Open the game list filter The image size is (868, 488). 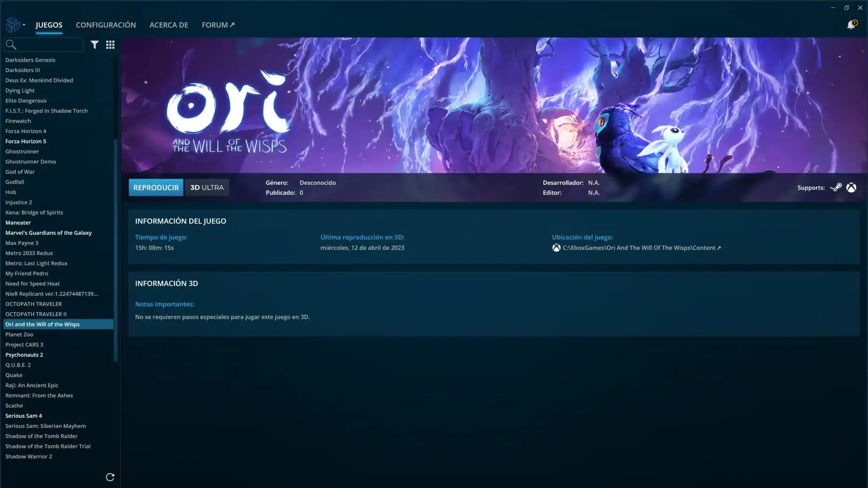pyautogui.click(x=95, y=44)
